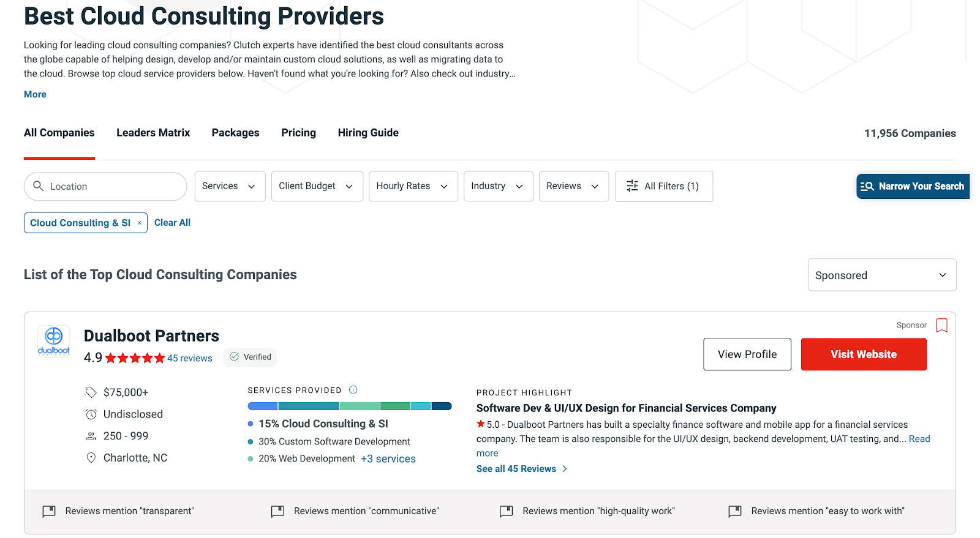Click the Services Provided info icon

tap(353, 390)
